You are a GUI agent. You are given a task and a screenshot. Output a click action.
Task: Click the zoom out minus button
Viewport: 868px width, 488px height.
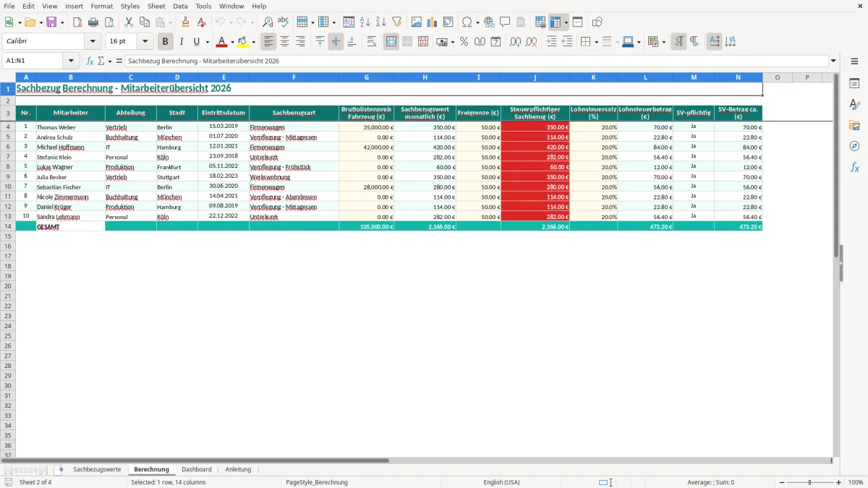pyautogui.click(x=782, y=482)
